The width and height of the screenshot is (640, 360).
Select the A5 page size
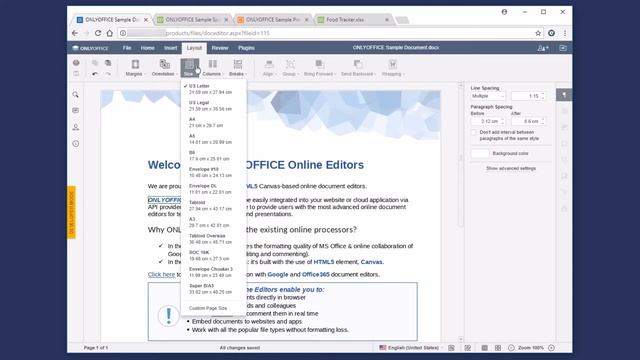click(x=213, y=139)
